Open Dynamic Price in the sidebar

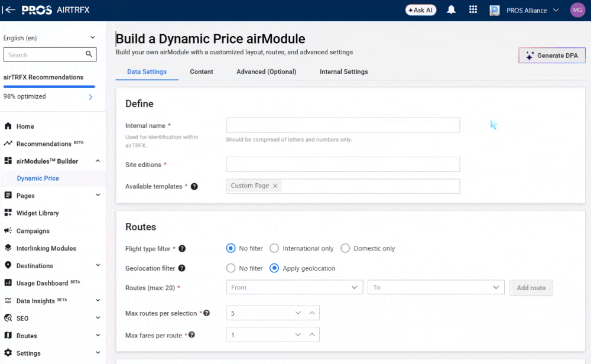(38, 178)
